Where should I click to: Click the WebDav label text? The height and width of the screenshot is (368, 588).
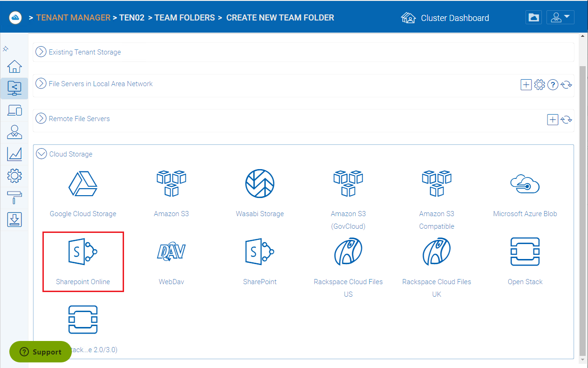[x=171, y=282]
